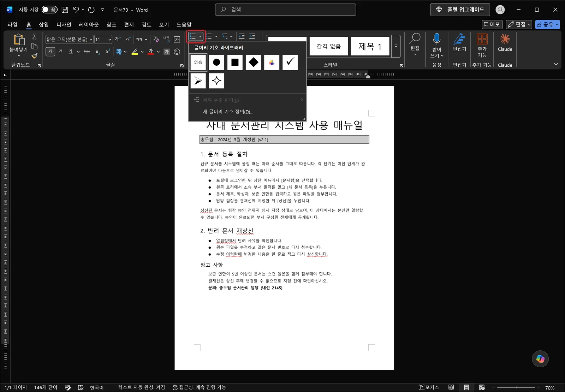Screen dimensions: 565x392
Task: Toggle subscript x₂ formatting
Action: (97, 52)
